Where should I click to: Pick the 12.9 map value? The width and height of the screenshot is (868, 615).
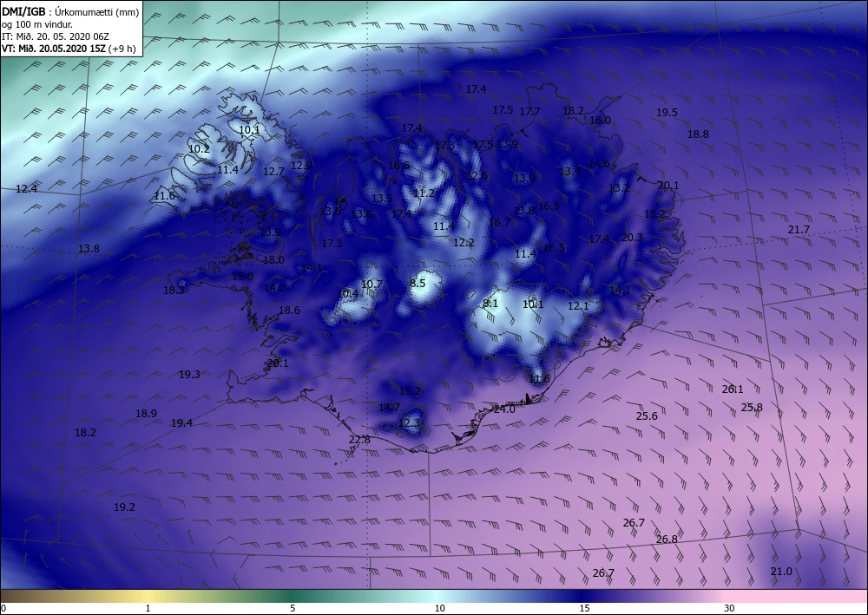pos(302,165)
